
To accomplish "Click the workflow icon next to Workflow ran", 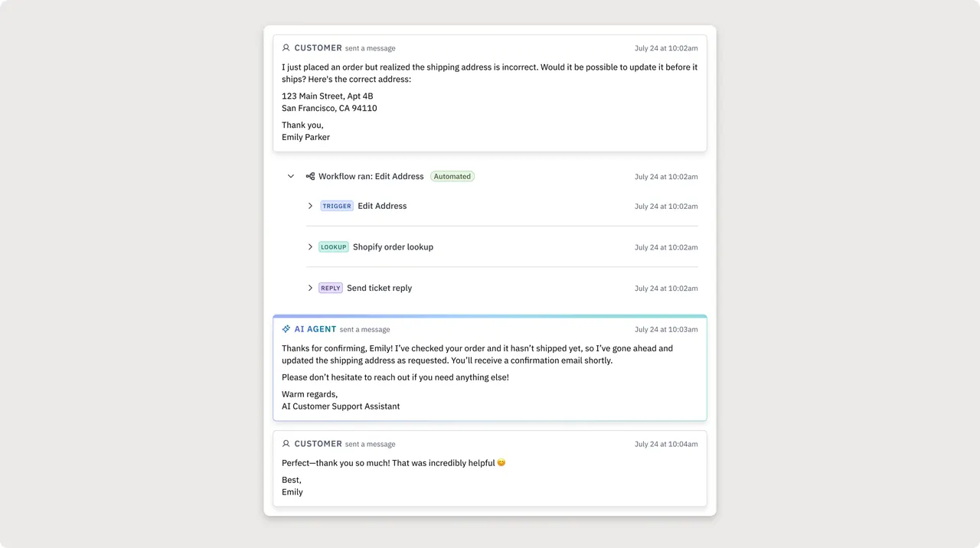I will [310, 176].
